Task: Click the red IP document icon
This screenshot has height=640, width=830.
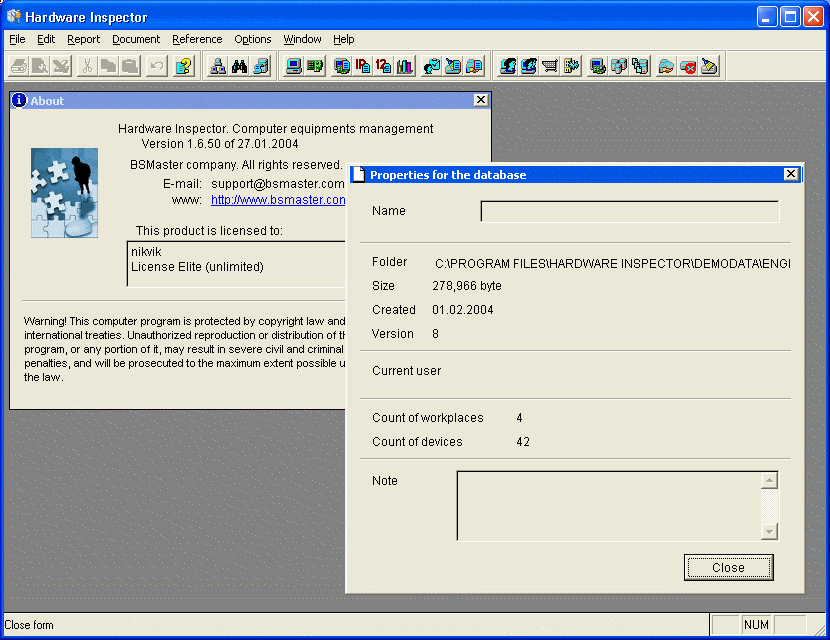Action: (363, 66)
